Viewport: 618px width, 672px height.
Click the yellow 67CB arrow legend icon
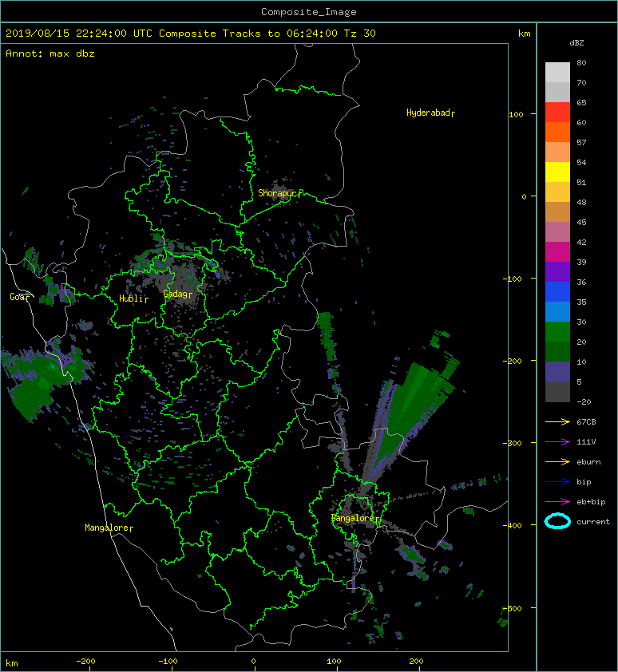[x=557, y=421]
